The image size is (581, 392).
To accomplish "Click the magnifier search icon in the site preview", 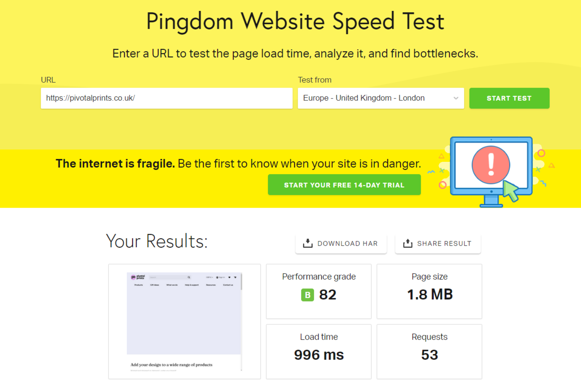I will [x=189, y=277].
